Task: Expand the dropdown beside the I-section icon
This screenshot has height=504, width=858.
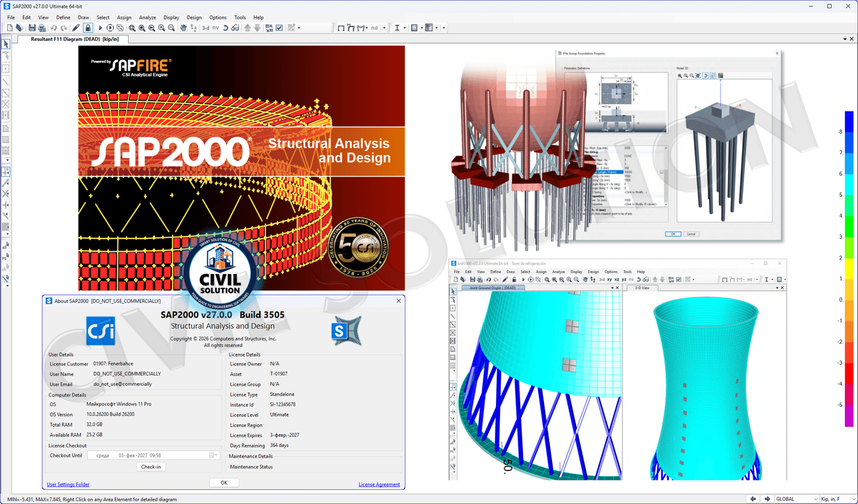Action: click(404, 28)
